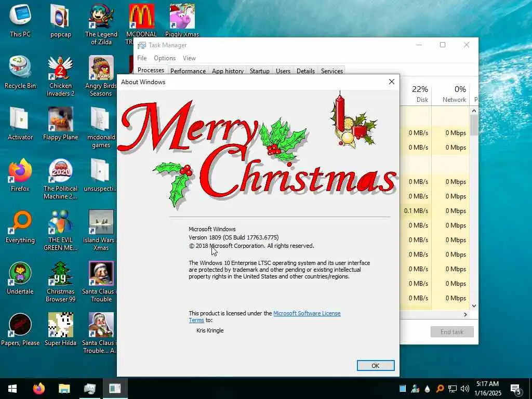Launch Island Wars Xmas shortcut
This screenshot has height=399, width=532.
coord(100,230)
